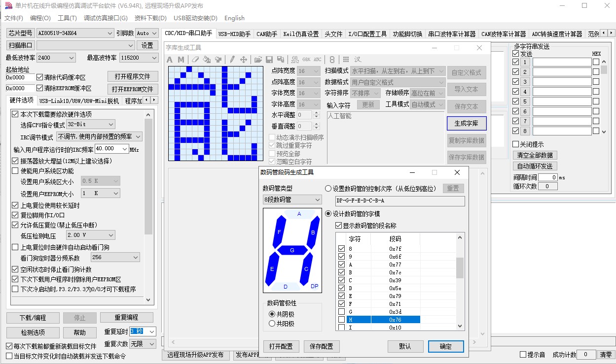The height and width of the screenshot is (364, 616).
Task: Open 工具(T) menu
Action: pyautogui.click(x=67, y=18)
